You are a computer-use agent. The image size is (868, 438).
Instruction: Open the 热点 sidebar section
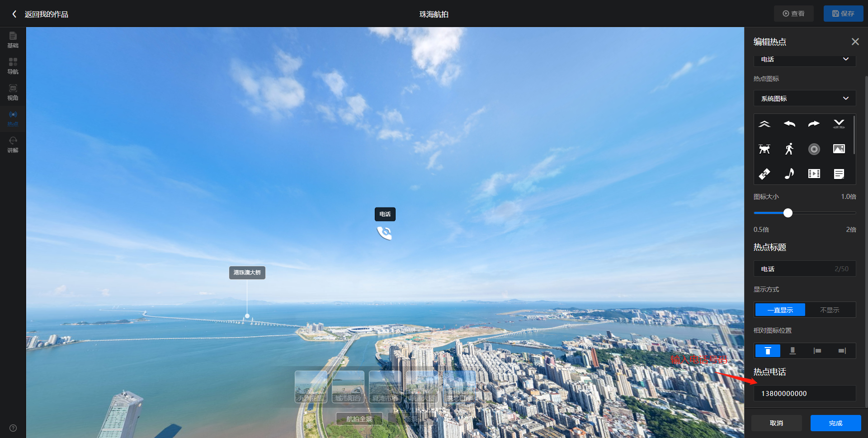click(x=13, y=118)
